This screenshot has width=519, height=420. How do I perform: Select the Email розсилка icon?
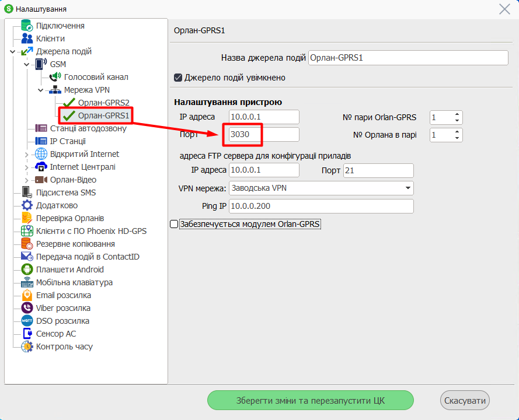(x=27, y=295)
